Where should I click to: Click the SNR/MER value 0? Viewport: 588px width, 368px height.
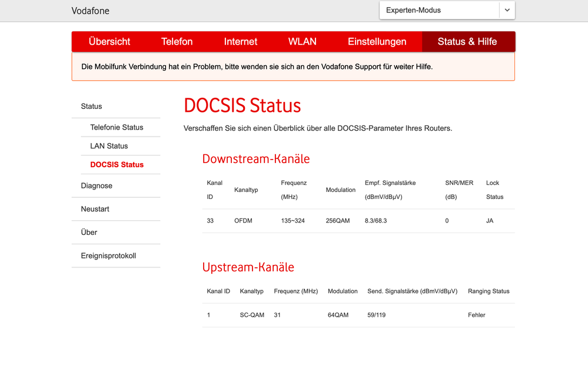coord(447,221)
